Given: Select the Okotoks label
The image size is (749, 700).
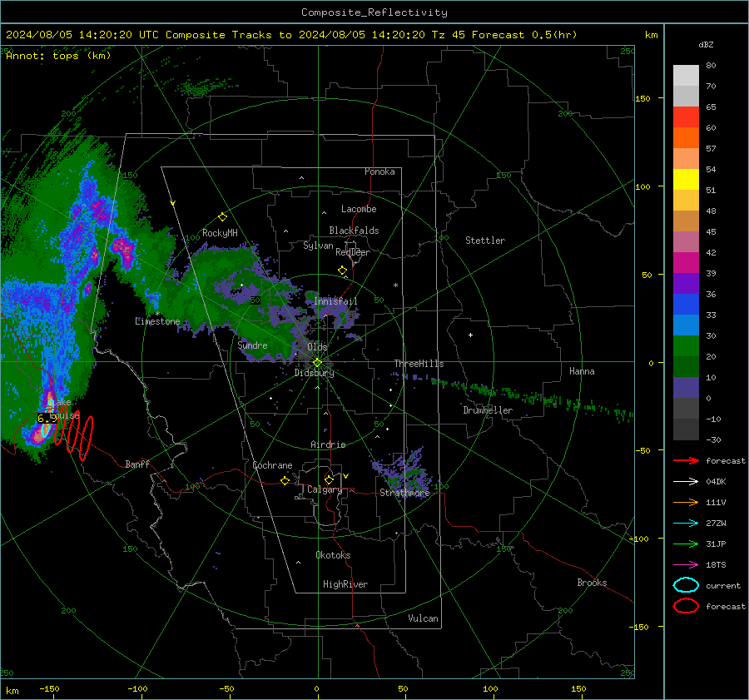Looking at the screenshot, I should pyautogui.click(x=333, y=555).
